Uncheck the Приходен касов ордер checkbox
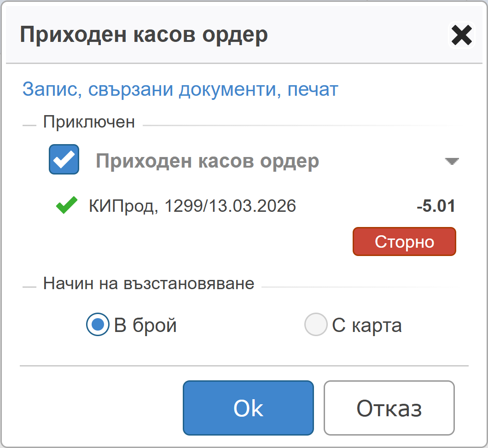This screenshot has height=448, width=488. pyautogui.click(x=64, y=160)
